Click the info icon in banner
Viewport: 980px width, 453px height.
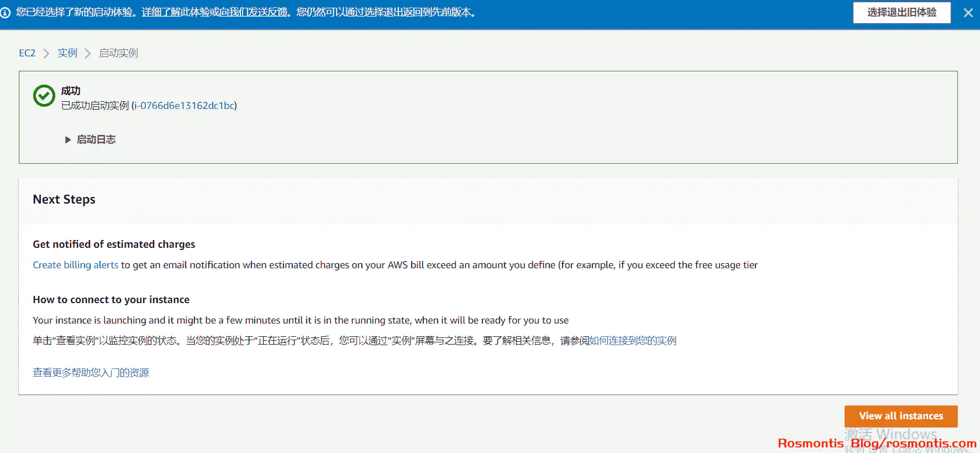pos(6,13)
